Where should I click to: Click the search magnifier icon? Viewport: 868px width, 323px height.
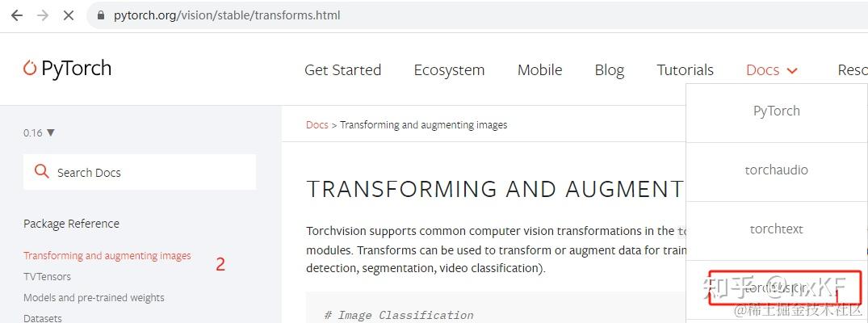(x=42, y=171)
